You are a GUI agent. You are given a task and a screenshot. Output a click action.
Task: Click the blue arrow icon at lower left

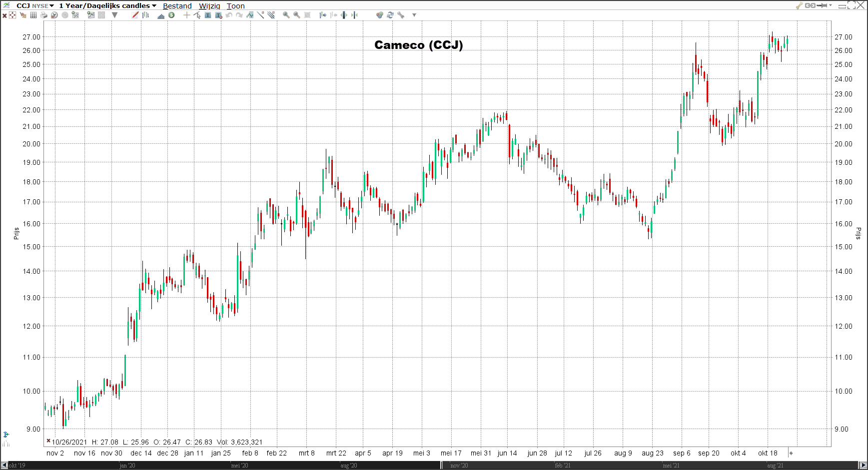pyautogui.click(x=6, y=435)
